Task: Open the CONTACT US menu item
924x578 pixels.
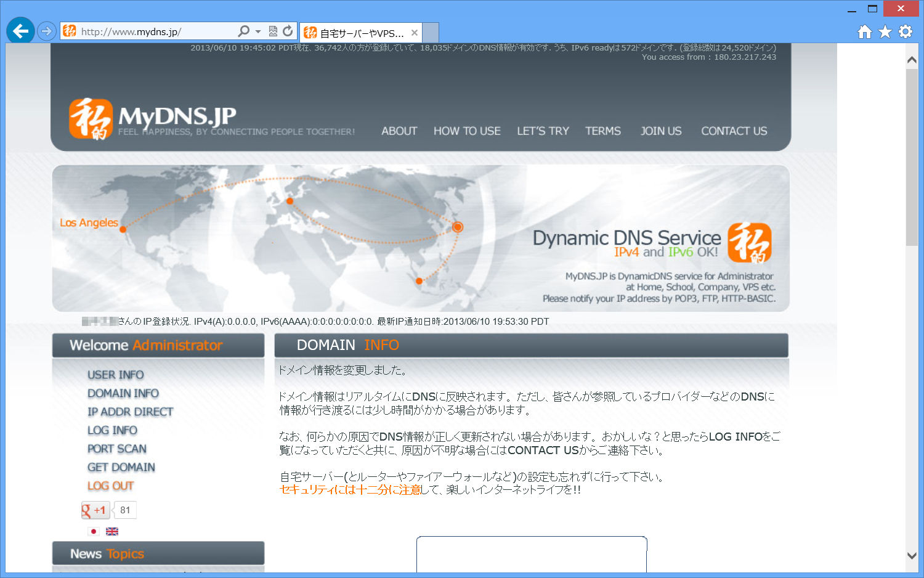Action: 734,131
